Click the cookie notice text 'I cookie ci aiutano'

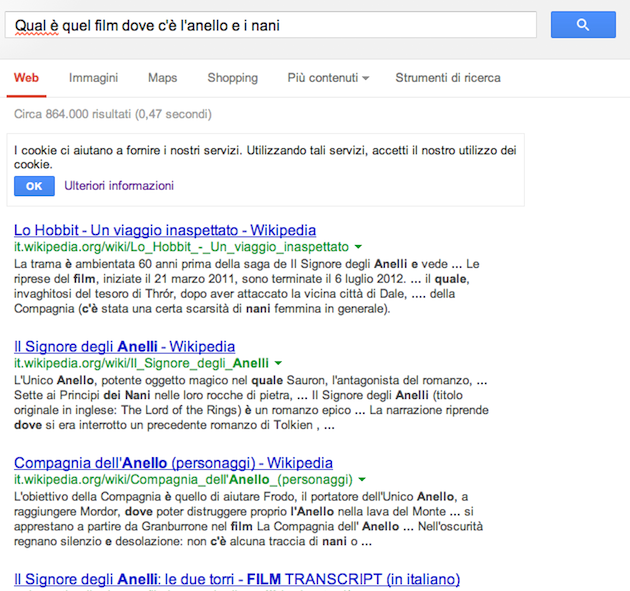pos(265,157)
